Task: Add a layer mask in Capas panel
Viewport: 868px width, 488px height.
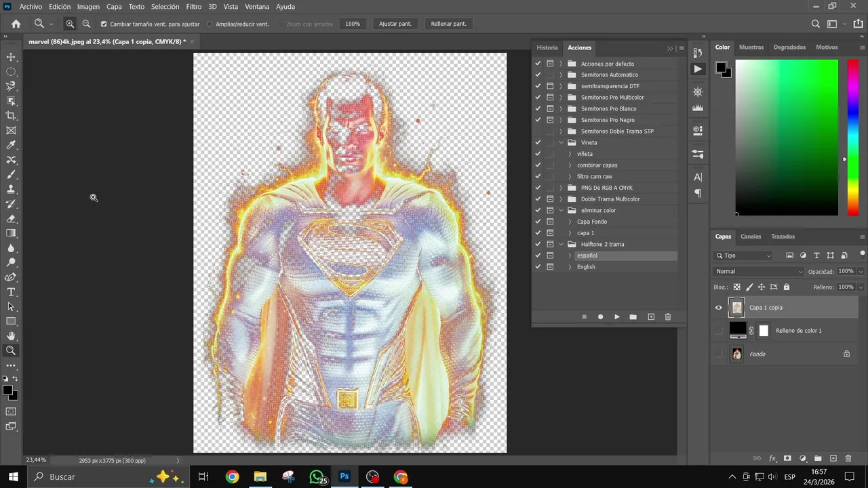Action: click(x=787, y=458)
